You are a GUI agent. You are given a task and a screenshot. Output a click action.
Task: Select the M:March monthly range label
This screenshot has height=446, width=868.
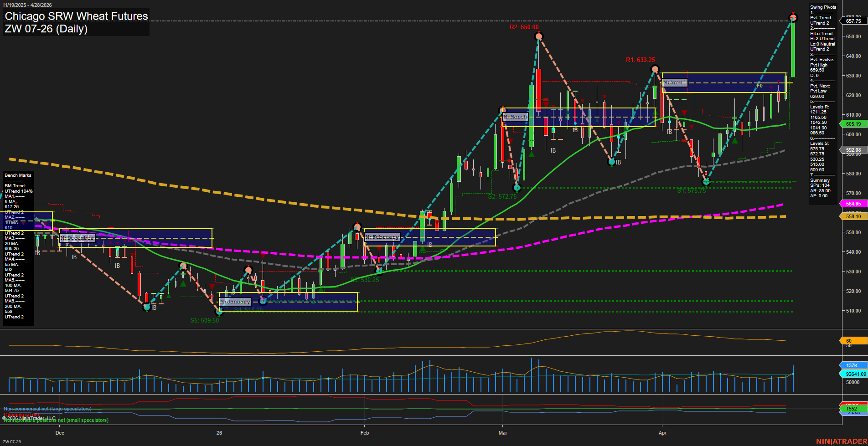pos(515,117)
